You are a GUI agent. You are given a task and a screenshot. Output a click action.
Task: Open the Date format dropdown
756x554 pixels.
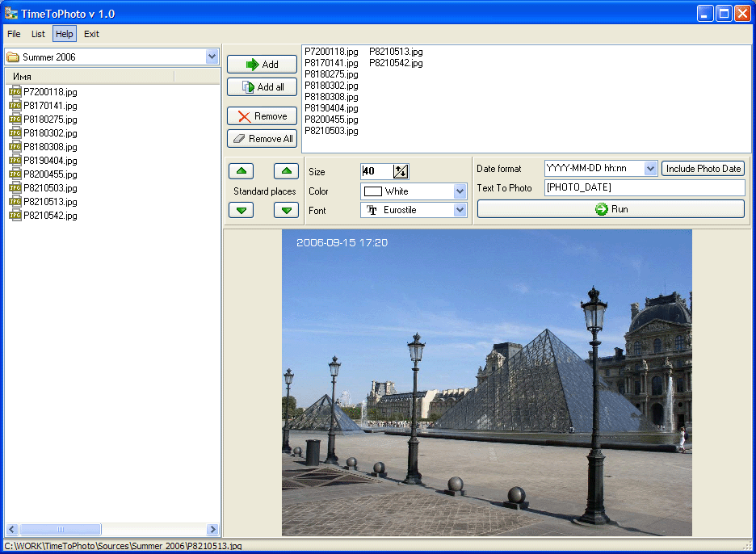[651, 169]
